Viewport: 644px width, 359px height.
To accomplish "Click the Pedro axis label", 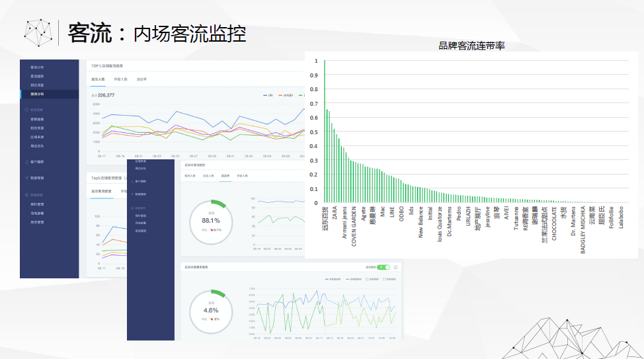I will point(459,213).
